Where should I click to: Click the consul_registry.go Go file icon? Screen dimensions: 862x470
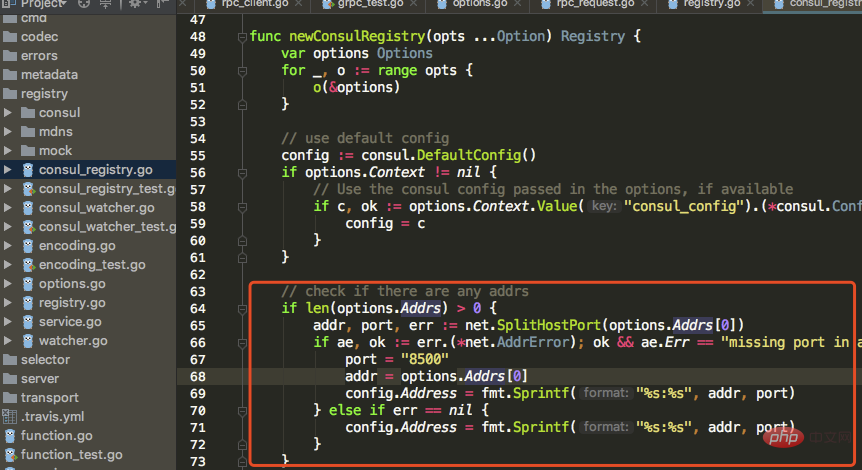point(28,170)
